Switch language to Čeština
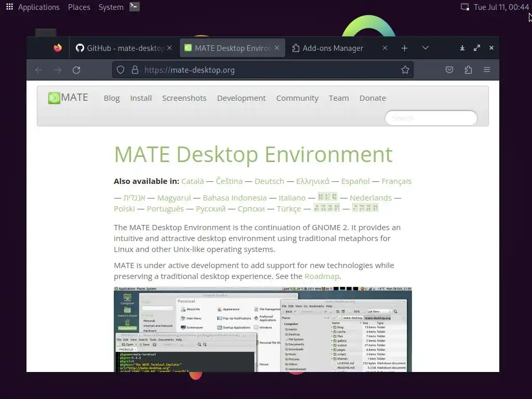Viewport: 532px width, 399px height. [229, 181]
